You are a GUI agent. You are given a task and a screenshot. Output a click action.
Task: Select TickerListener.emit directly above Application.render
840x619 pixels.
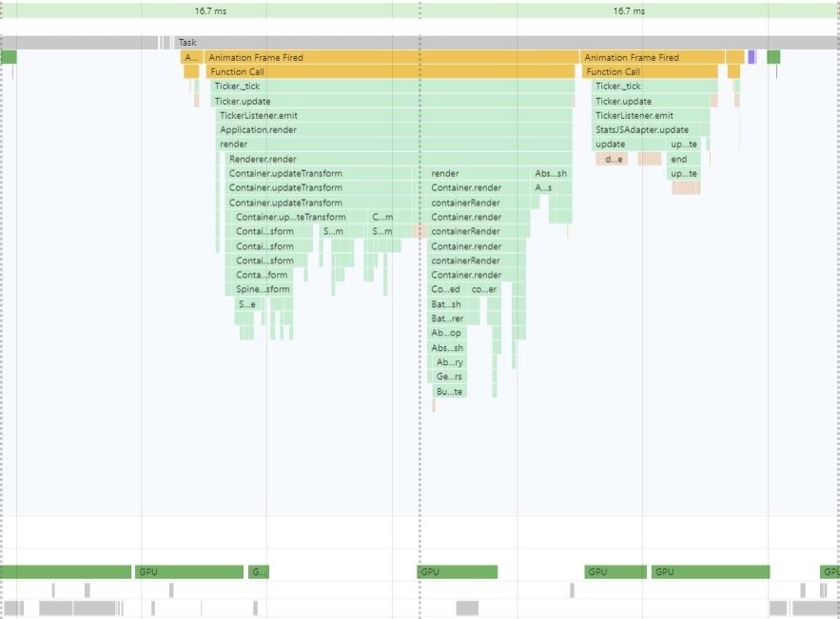(394, 116)
